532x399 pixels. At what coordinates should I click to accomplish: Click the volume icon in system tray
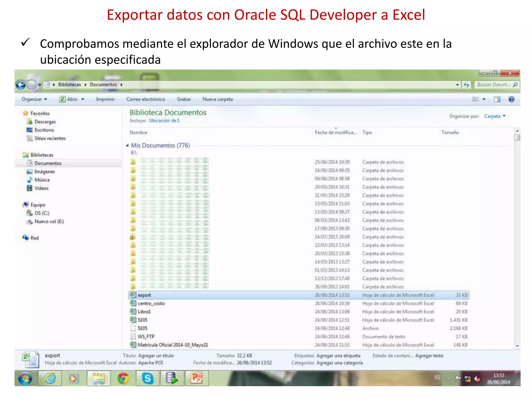point(477,379)
